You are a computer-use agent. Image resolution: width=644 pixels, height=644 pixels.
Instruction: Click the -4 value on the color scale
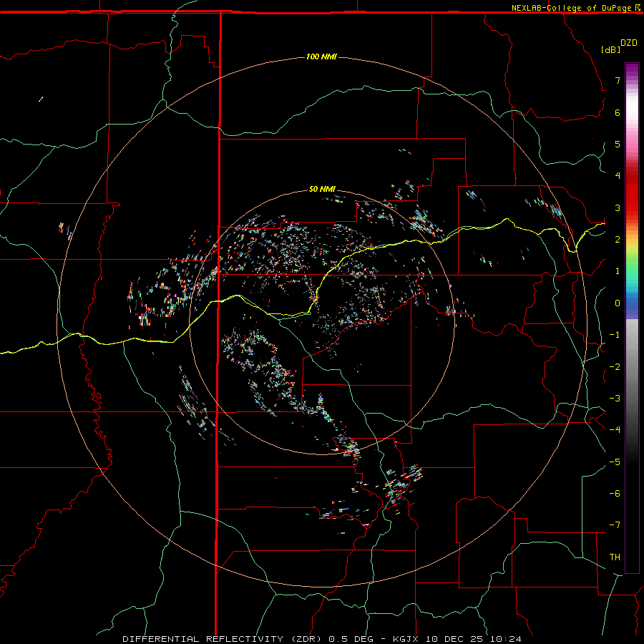tap(615, 430)
